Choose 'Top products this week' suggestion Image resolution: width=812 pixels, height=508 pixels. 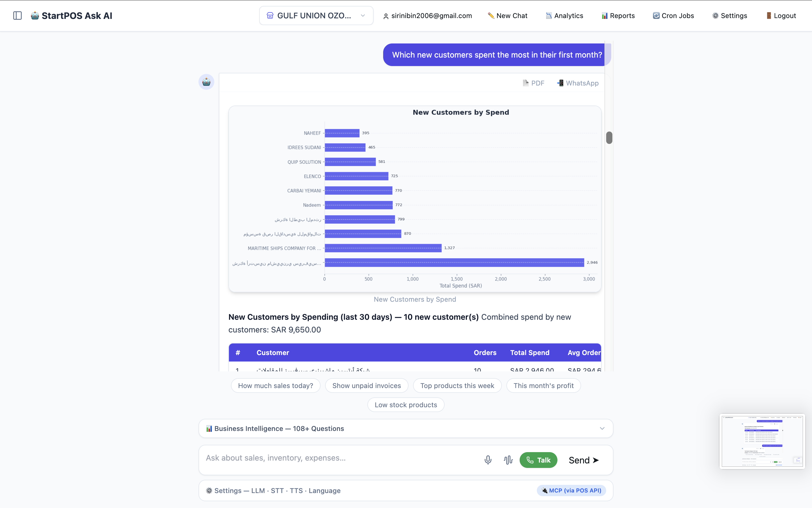tap(457, 386)
